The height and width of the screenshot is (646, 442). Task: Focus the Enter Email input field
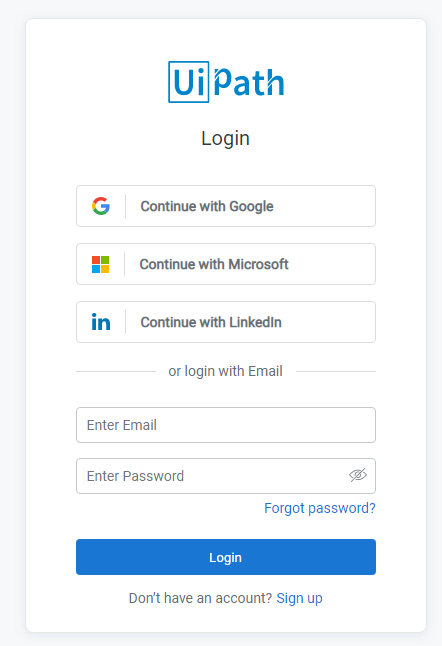coord(226,425)
